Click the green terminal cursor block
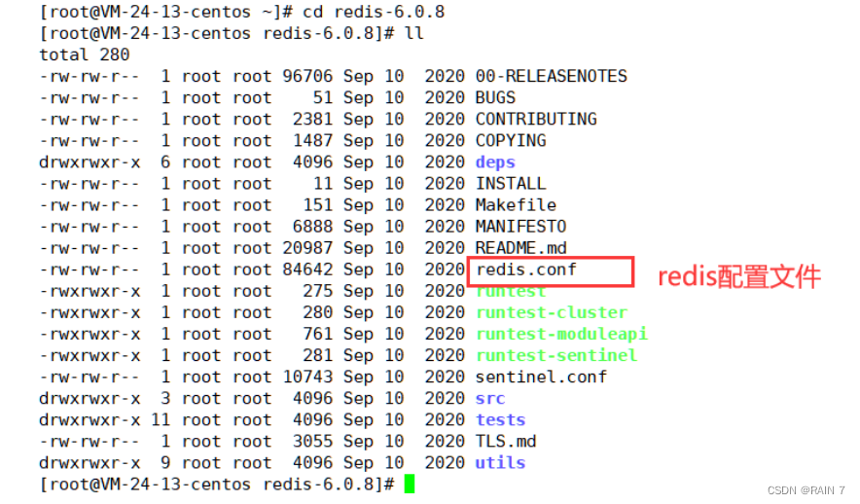Image resolution: width=860 pixels, height=504 pixels. coord(410,484)
